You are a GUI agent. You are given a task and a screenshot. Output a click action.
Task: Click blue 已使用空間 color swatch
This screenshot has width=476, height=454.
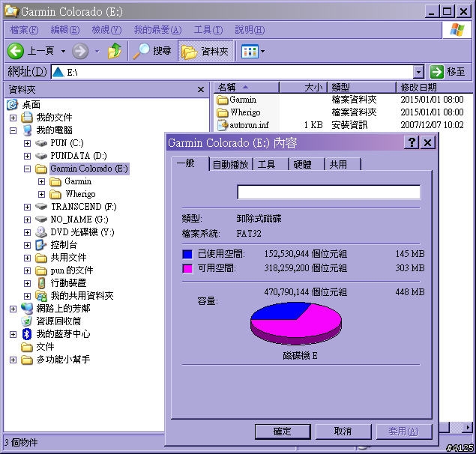click(187, 254)
